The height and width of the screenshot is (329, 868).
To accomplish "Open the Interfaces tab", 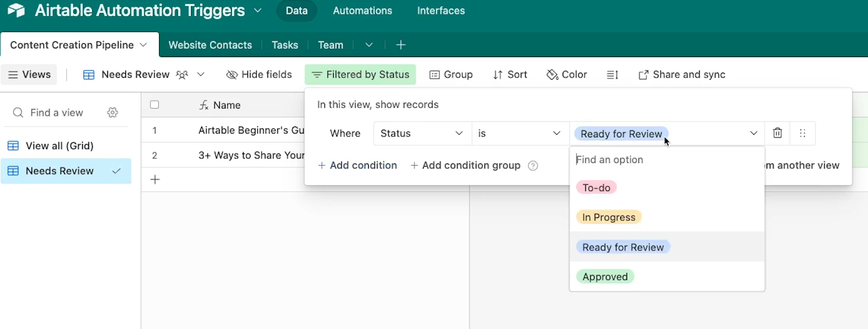I will [441, 11].
